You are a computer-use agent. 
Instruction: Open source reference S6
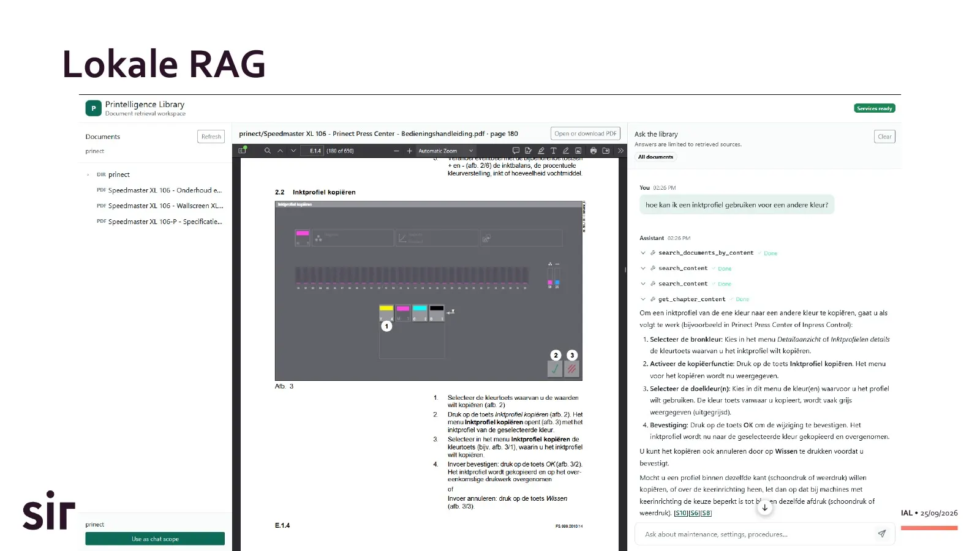pos(695,513)
